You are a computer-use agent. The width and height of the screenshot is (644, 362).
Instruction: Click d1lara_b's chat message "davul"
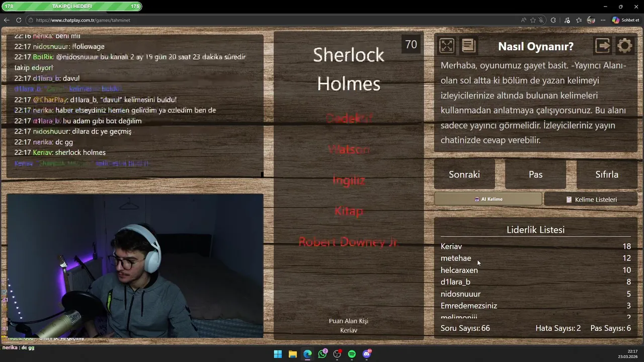click(47, 78)
